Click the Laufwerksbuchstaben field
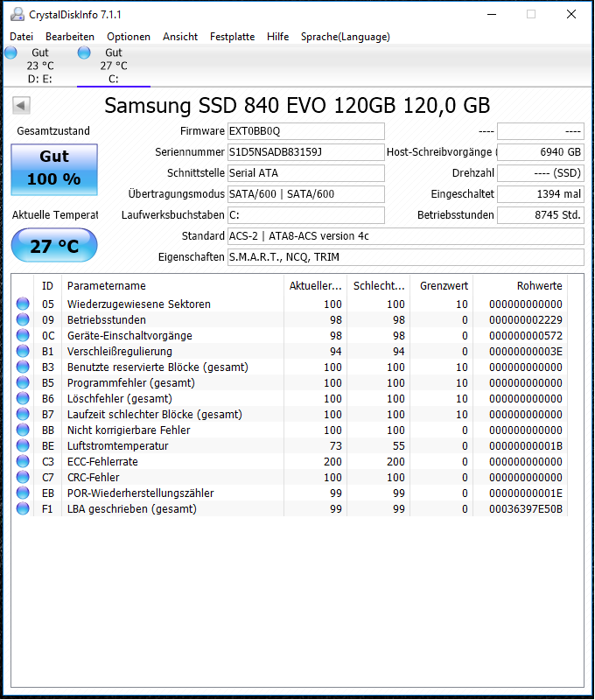 [305, 215]
